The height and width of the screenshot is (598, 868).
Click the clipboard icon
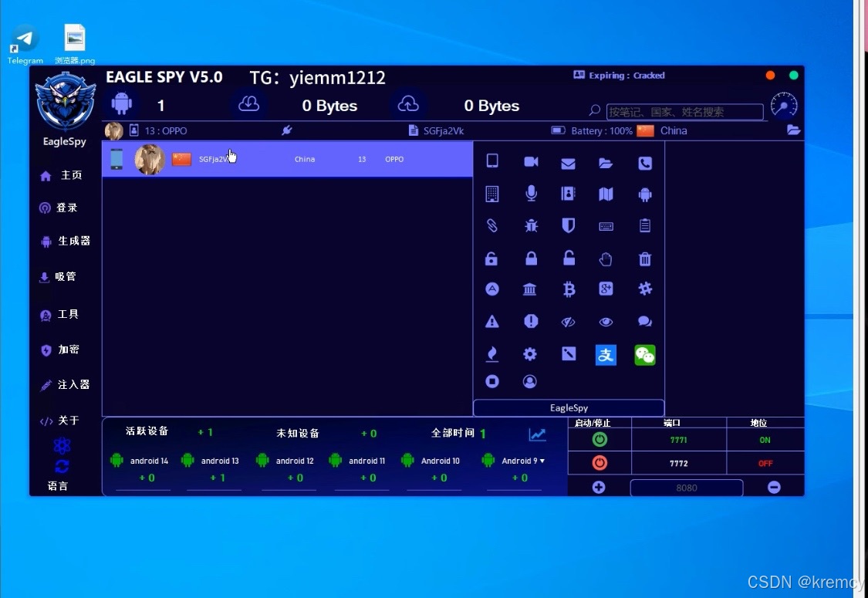645,225
